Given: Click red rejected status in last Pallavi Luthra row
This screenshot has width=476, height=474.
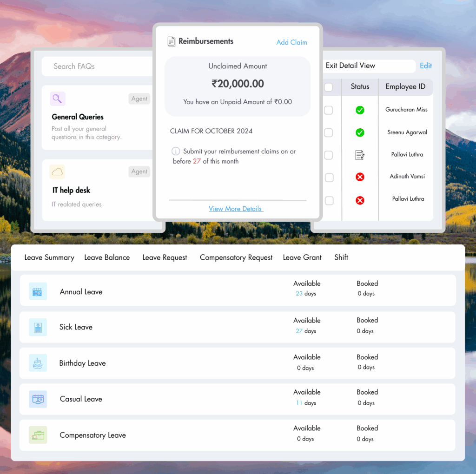Looking at the screenshot, I should [360, 200].
